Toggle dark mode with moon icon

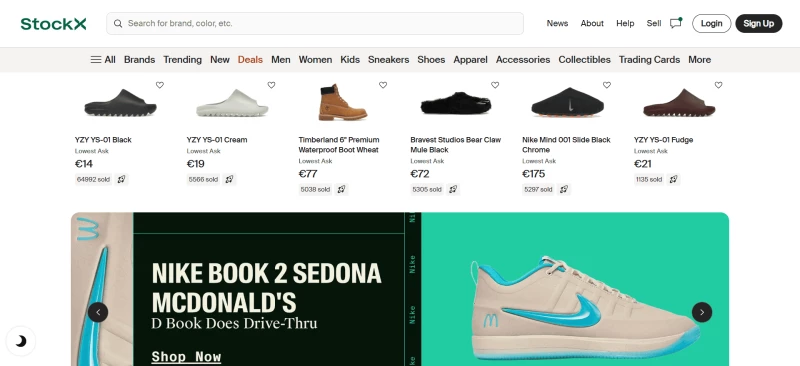click(x=20, y=341)
